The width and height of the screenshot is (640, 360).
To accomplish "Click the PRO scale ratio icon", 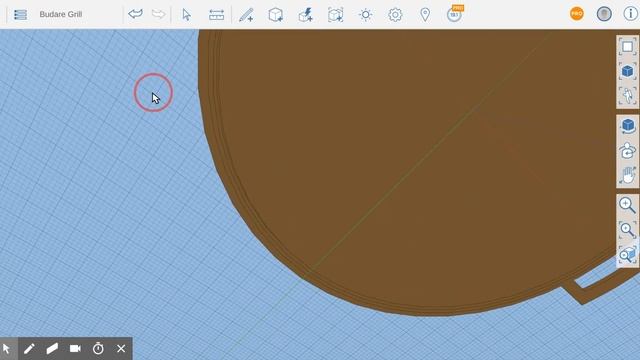I will 455,13.
